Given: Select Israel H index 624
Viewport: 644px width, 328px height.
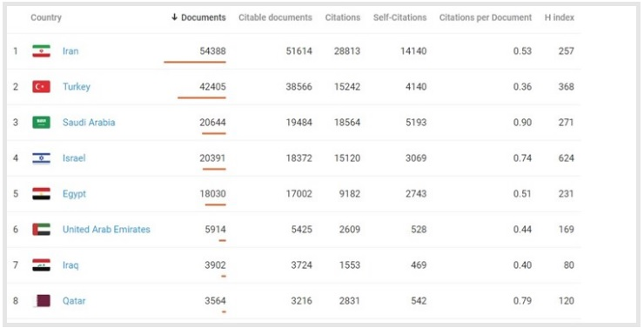Looking at the screenshot, I should point(566,158).
